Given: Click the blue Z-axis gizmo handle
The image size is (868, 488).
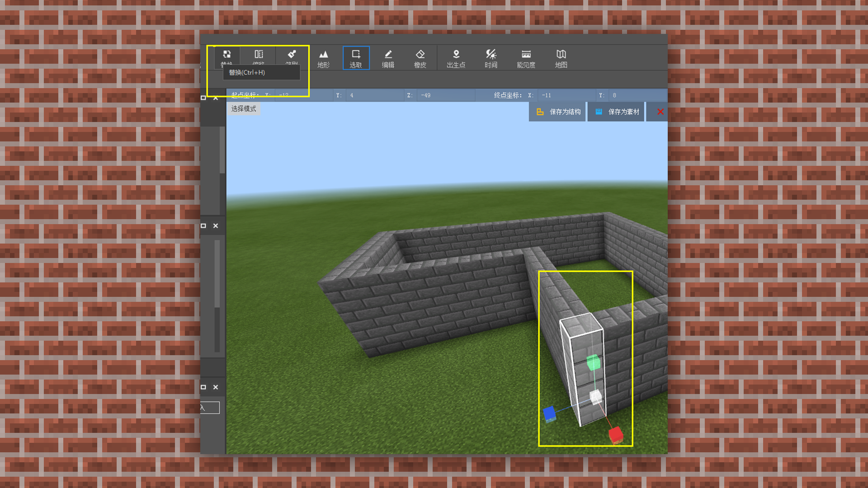Looking at the screenshot, I should click(549, 413).
